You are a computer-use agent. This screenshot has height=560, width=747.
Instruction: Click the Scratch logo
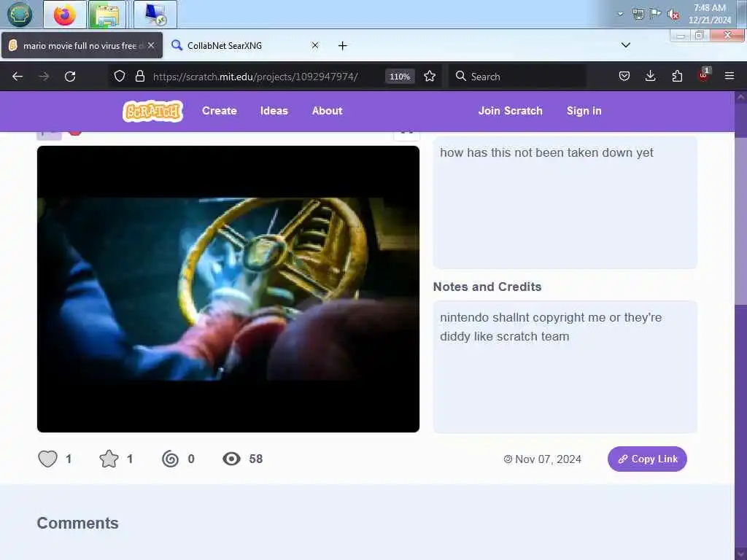pos(153,111)
